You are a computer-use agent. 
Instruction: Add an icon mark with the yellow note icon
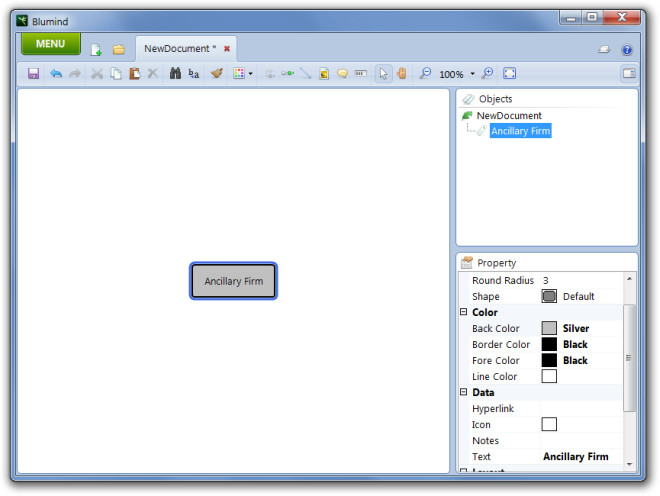(324, 74)
